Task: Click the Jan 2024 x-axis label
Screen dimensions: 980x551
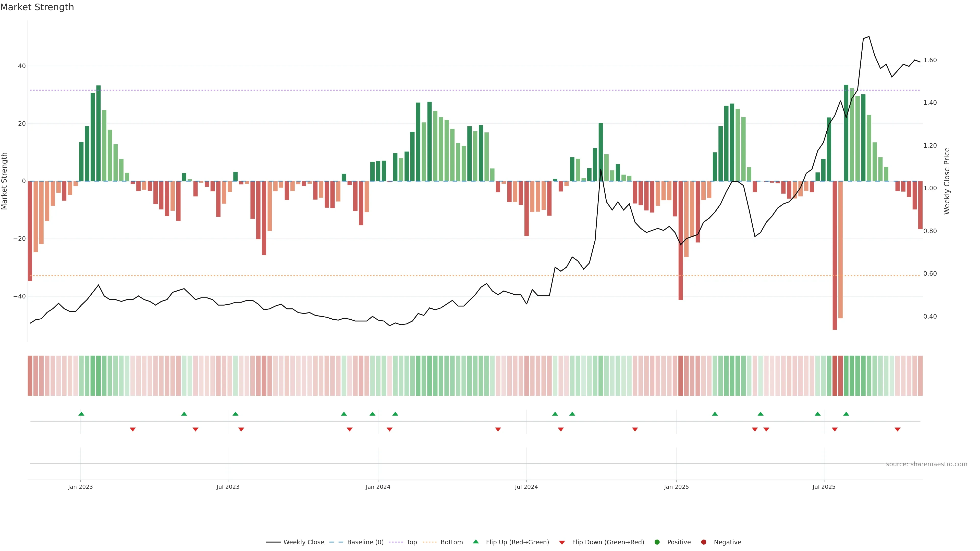Action: [x=378, y=487]
